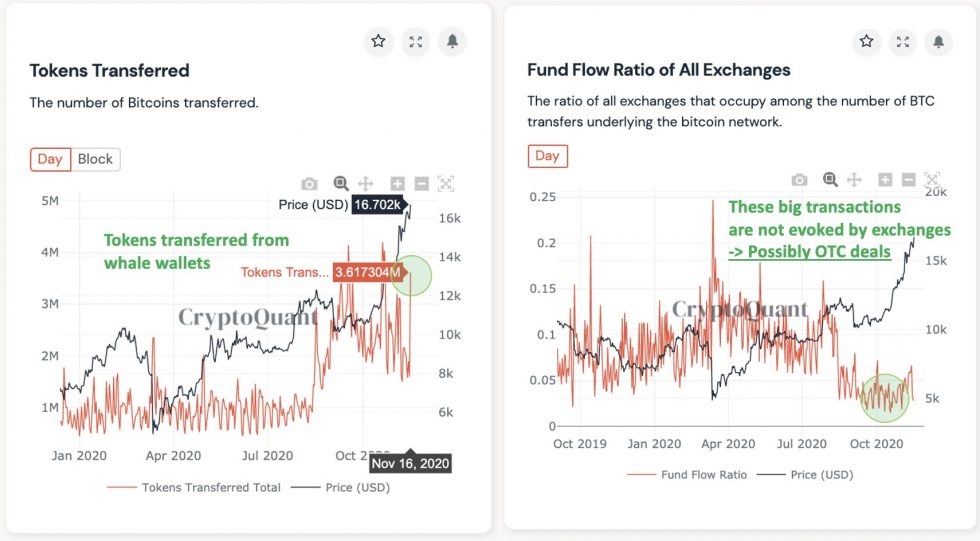Viewport: 980px width, 541px height.
Task: Select zoom tool on Tokens Transferred chart
Action: (341, 184)
